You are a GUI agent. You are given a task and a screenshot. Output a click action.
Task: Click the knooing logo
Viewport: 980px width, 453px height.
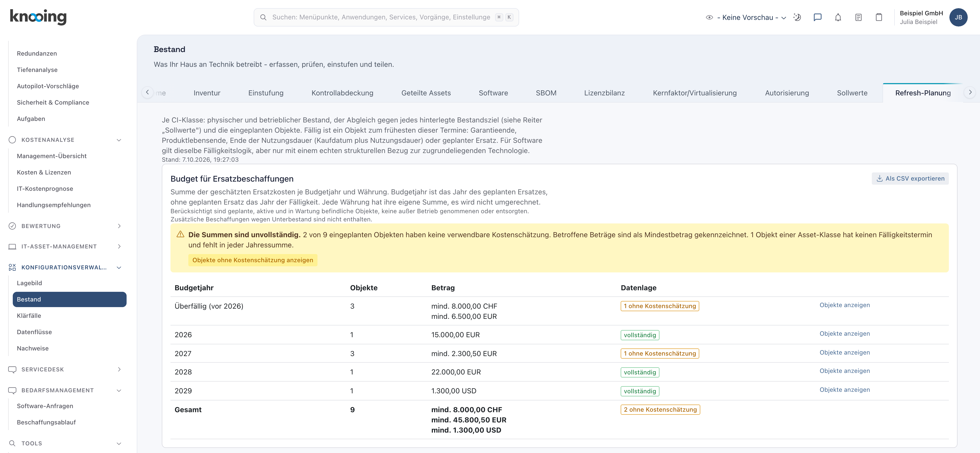pos(38,17)
